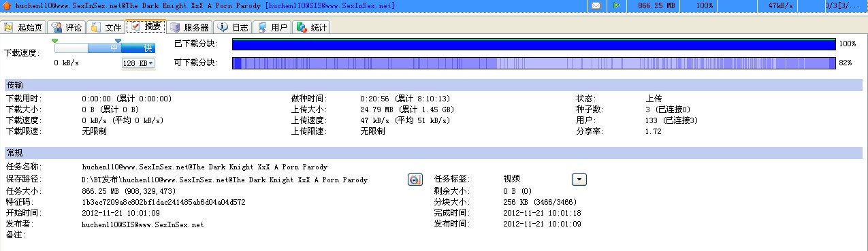Image resolution: width=868 pixels, height=251 pixels.
Task: Click the green marker on the download speed slider
Action: [54, 41]
